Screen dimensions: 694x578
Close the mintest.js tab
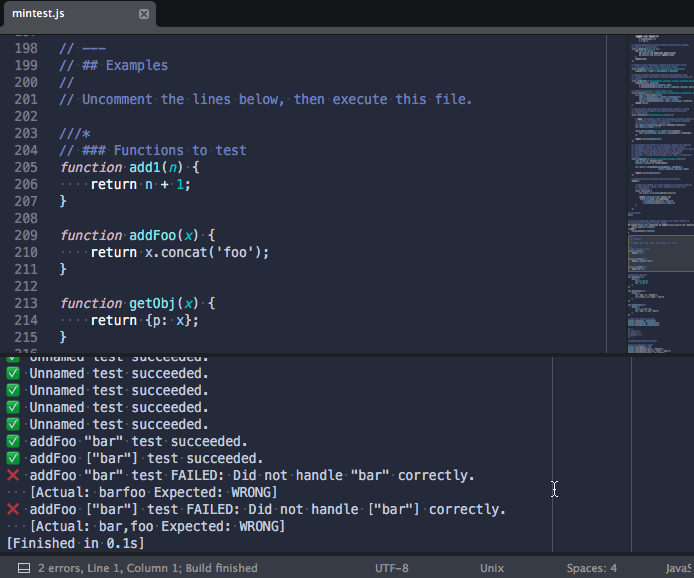(x=144, y=14)
